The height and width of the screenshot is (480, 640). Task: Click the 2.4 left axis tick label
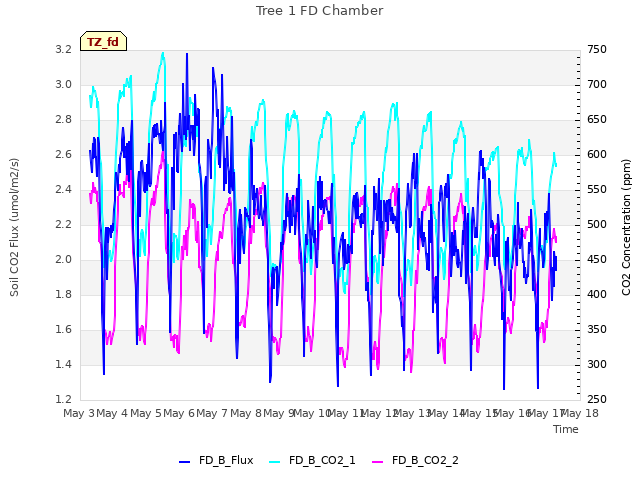(63, 189)
